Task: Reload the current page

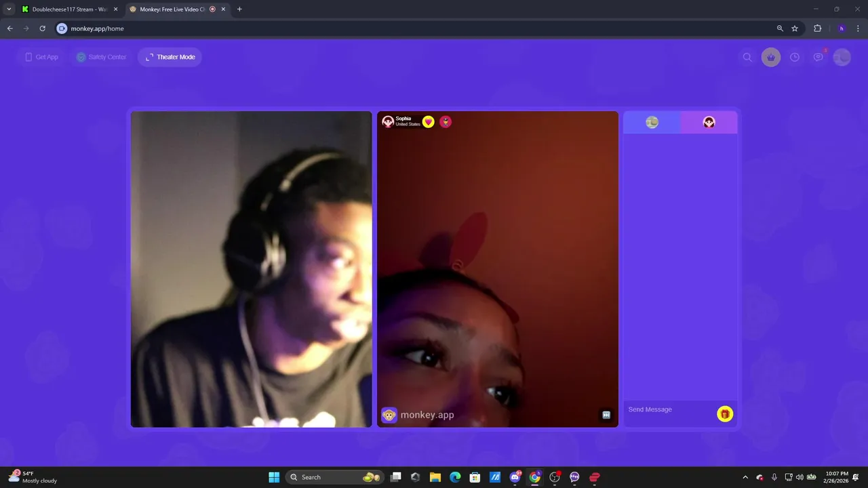Action: (42, 28)
